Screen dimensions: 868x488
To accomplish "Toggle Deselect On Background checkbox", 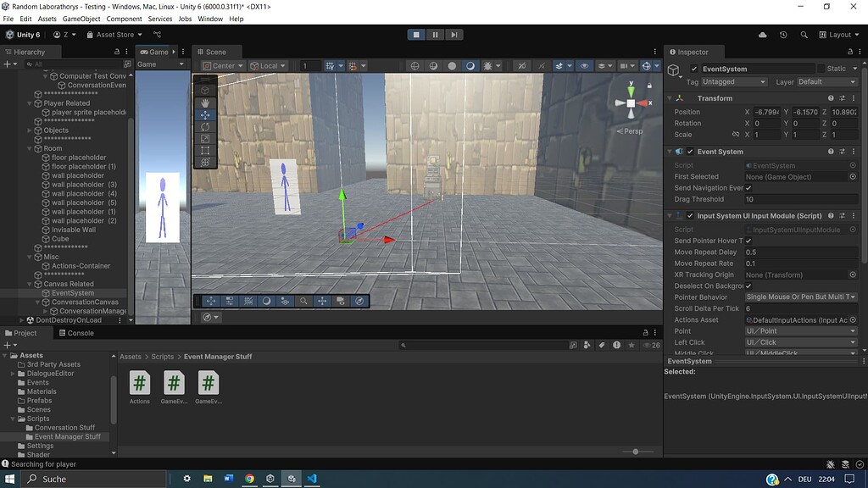I will point(749,286).
